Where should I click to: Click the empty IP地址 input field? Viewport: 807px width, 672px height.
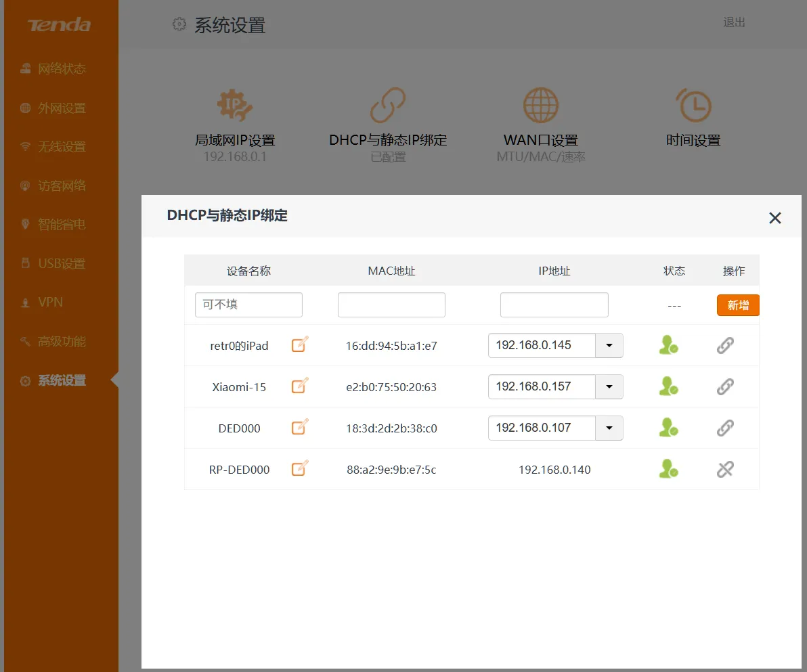(x=554, y=305)
